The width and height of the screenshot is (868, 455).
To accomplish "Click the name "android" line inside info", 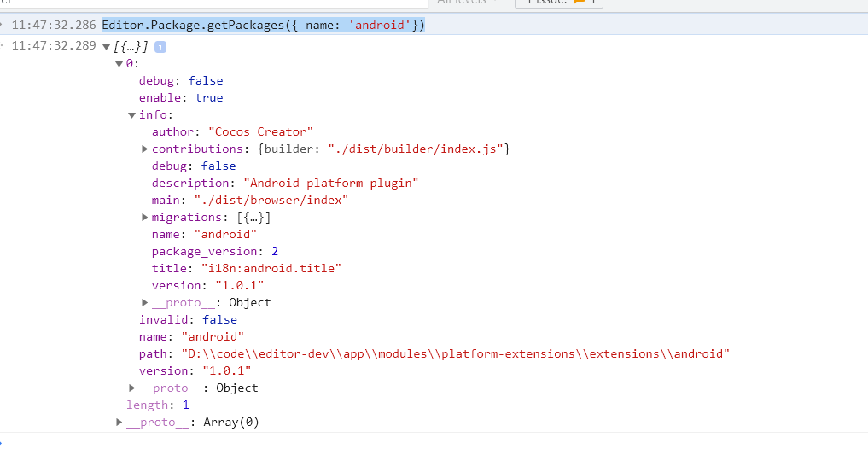I will click(204, 234).
